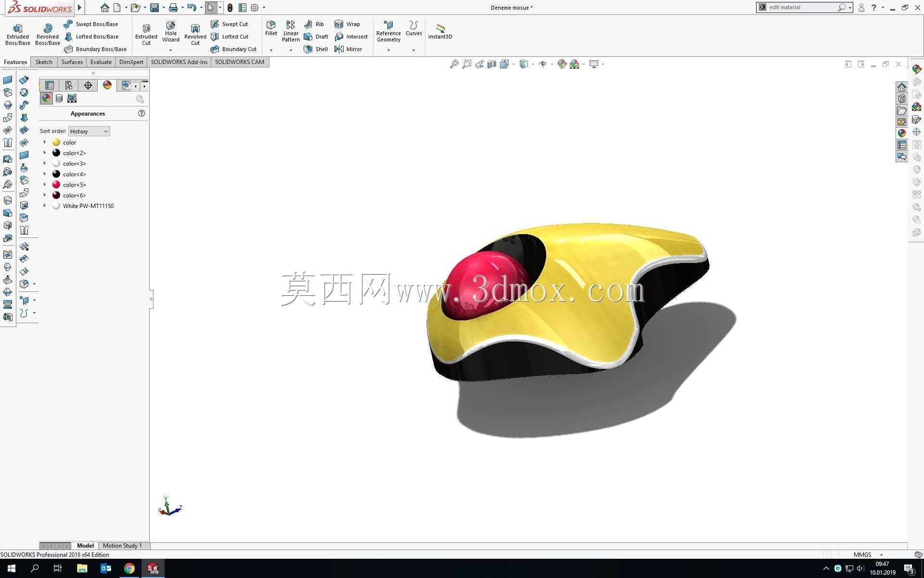Viewport: 924px width, 578px height.
Task: Open the Hole Wizard tool
Action: click(171, 32)
